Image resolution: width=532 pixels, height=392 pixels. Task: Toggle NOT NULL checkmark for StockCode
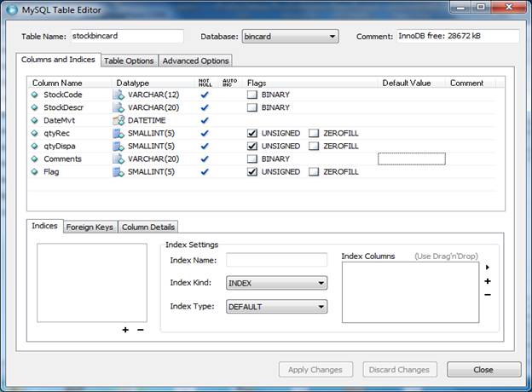pyautogui.click(x=205, y=95)
